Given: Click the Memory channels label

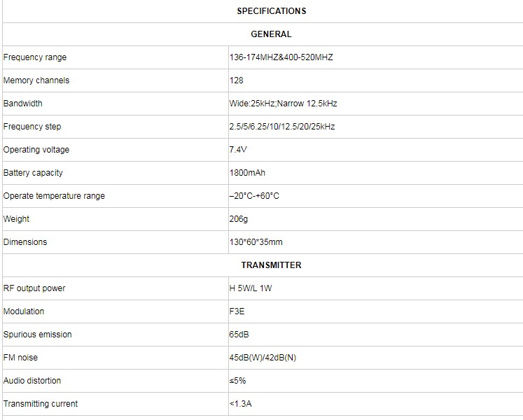Looking at the screenshot, I should pos(36,80).
